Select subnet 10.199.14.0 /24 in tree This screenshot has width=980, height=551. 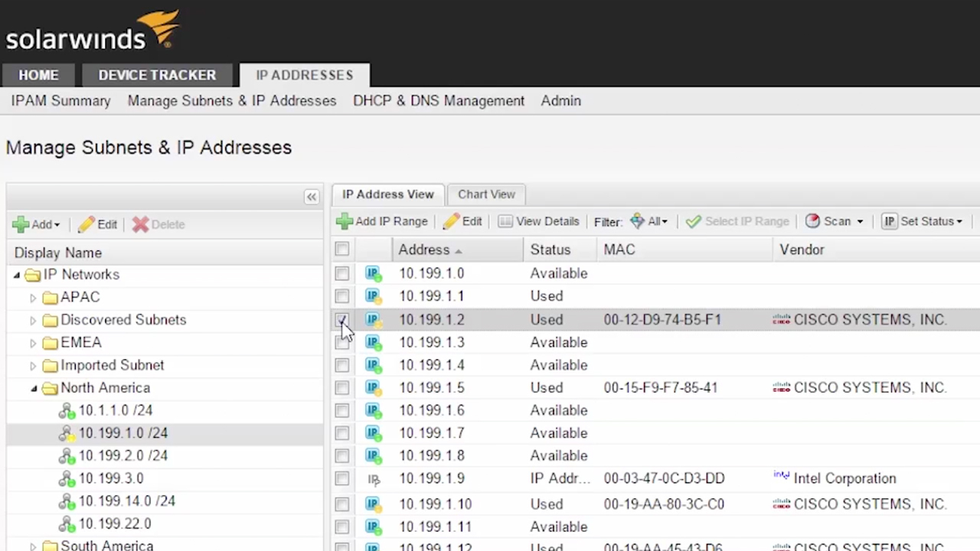click(x=127, y=501)
